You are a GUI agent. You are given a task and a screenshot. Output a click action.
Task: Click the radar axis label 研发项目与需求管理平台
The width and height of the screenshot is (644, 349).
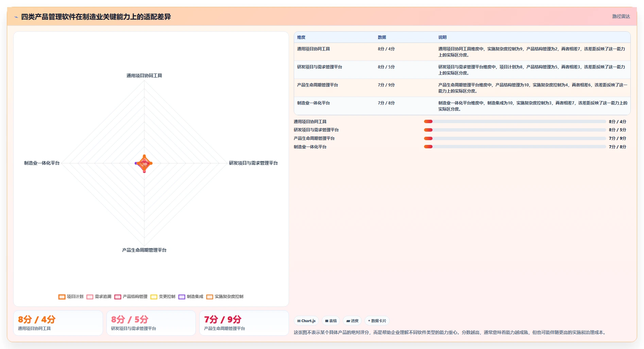pos(253,163)
